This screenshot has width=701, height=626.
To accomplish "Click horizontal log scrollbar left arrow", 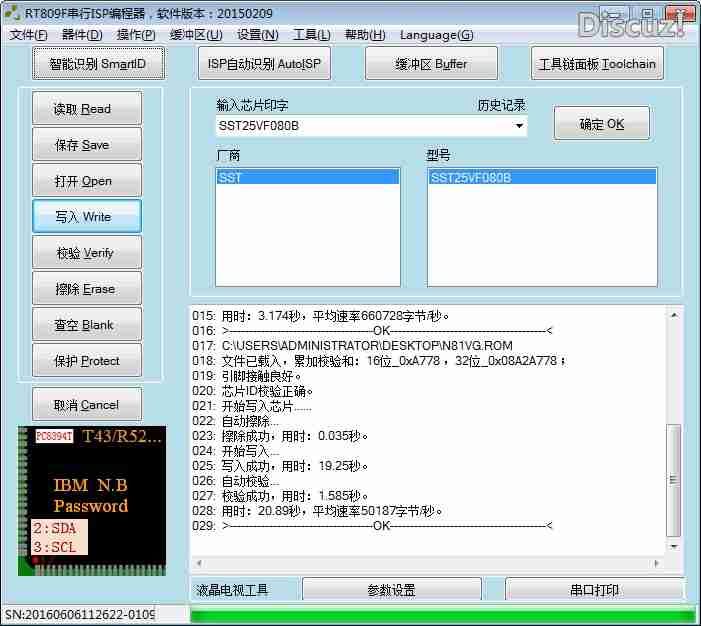I will (199, 563).
